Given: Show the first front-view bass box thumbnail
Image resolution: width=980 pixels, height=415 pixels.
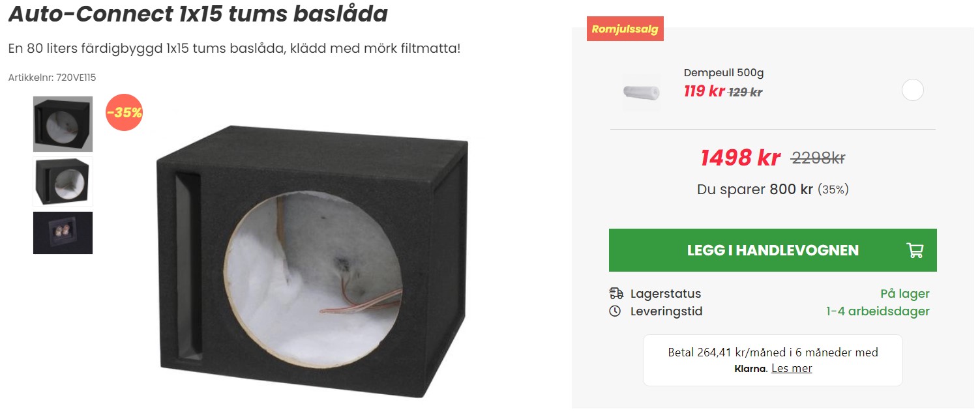Looking at the screenshot, I should [x=63, y=124].
